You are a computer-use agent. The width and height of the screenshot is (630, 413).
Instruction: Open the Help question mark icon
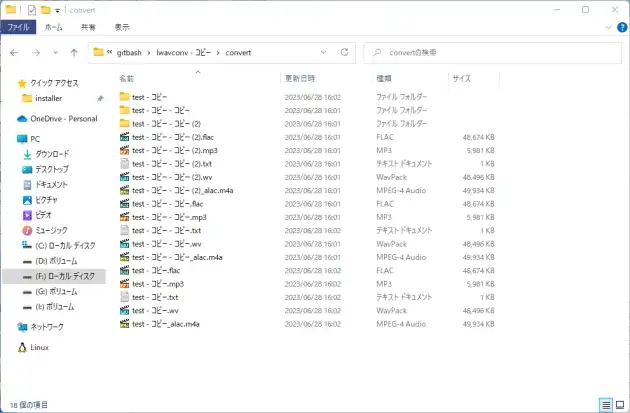tap(621, 28)
